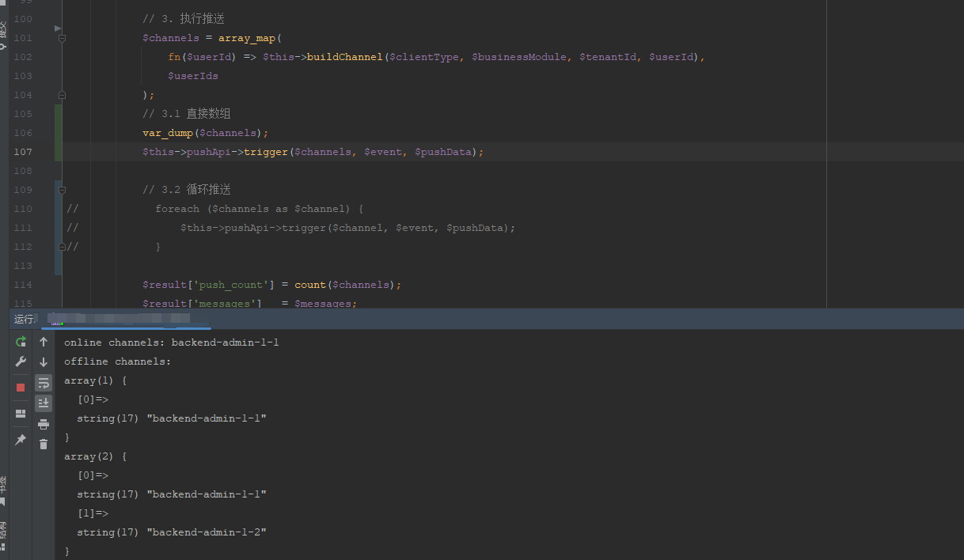This screenshot has width=964, height=560.
Task: Click the '// 3.2 循环推送' comment
Action: point(187,190)
